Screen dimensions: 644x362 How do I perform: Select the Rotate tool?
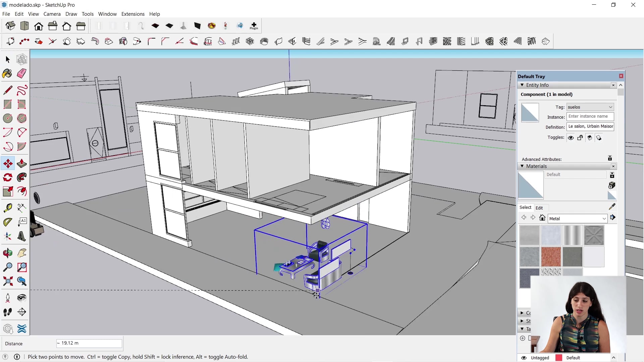click(7, 177)
